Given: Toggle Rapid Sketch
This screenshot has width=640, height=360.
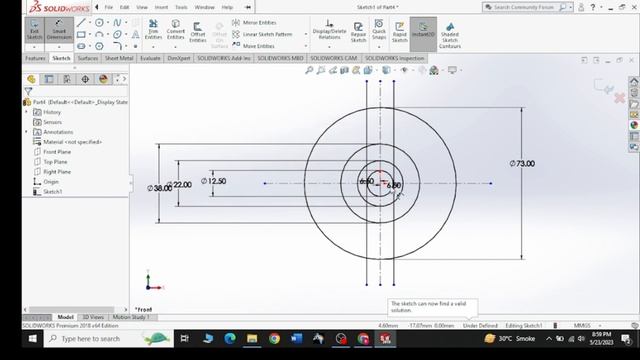Looking at the screenshot, I should click(400, 32).
